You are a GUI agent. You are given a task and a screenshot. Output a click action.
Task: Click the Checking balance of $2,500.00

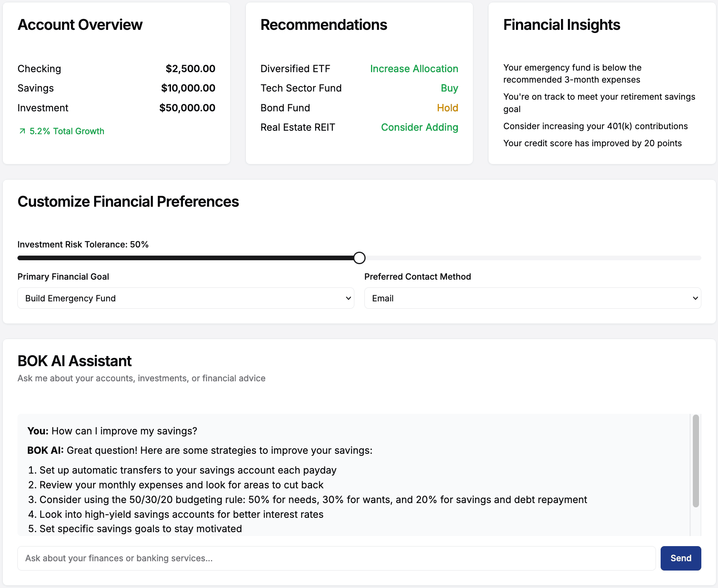[x=190, y=69]
